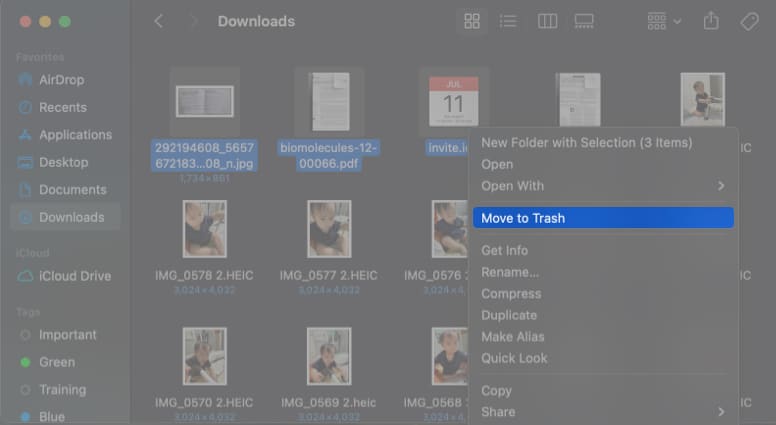Image resolution: width=776 pixels, height=425 pixels.
Task: Select Downloads in the sidebar
Action: 65,217
